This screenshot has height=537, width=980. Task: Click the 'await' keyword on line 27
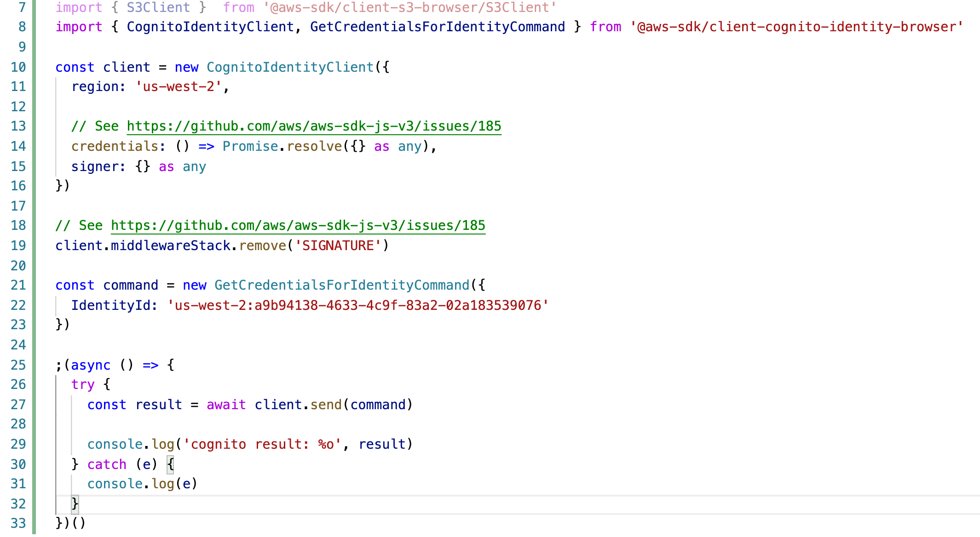(225, 404)
